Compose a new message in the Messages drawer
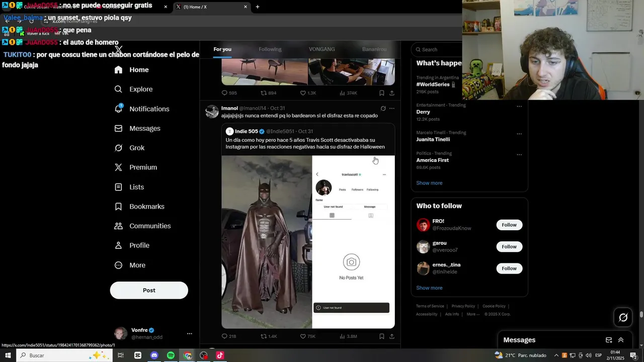Viewport: 644px width, 362px height. coord(608,340)
